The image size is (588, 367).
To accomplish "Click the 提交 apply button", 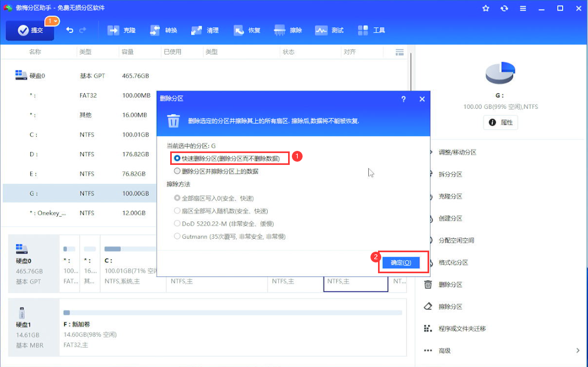I will coord(30,30).
